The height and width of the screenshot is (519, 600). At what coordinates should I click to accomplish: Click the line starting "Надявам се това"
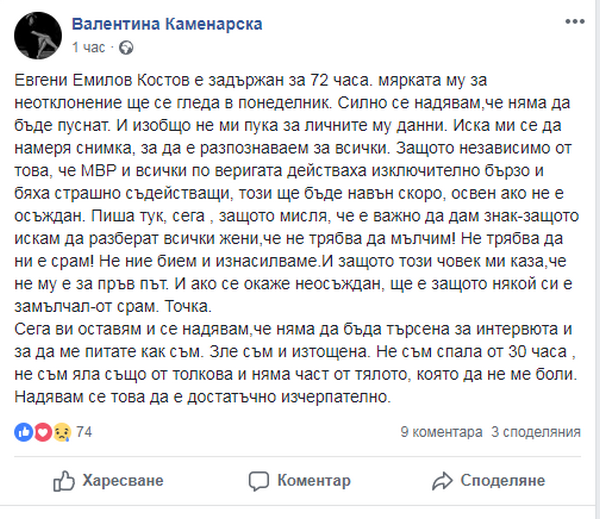(x=203, y=397)
